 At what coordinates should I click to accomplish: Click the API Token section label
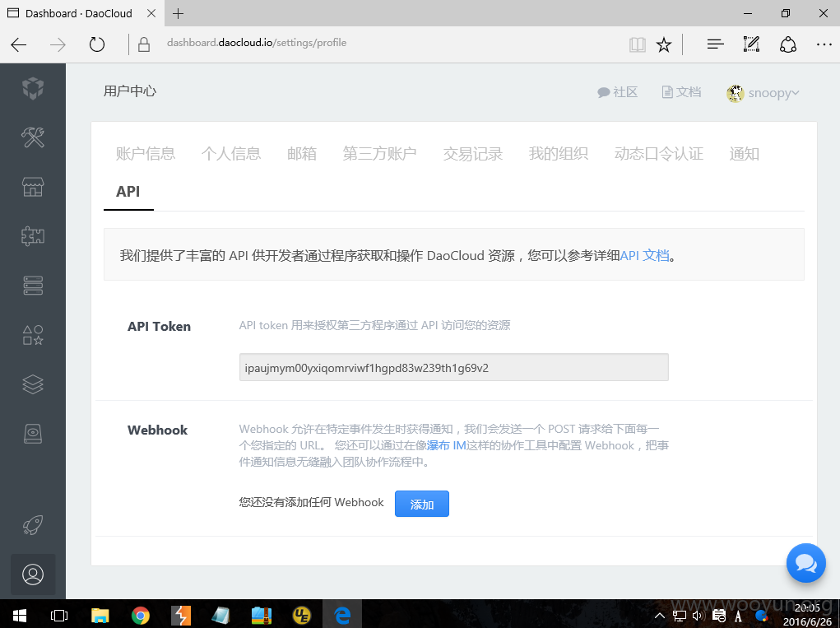tap(159, 326)
